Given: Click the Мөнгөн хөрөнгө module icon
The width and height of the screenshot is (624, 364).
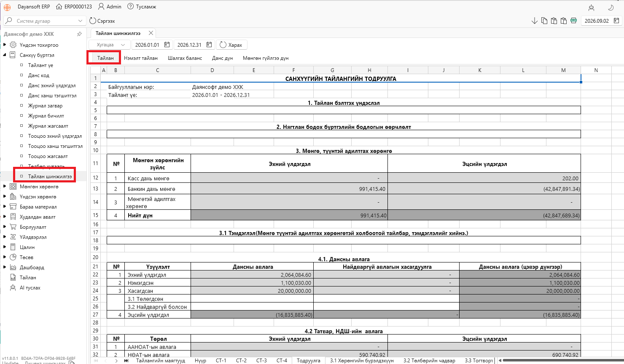Looking at the screenshot, I should coord(13,186).
